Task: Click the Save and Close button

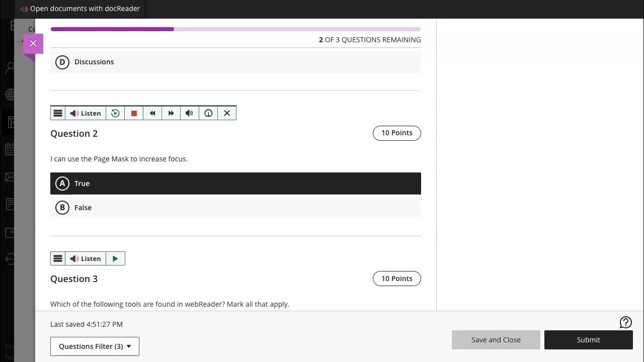Action: click(x=496, y=340)
